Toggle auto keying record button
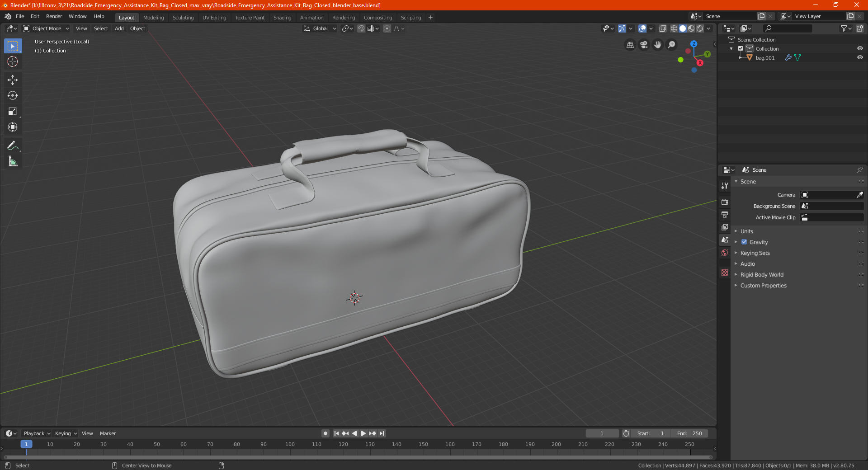Viewport: 868px width, 470px height. 325,433
